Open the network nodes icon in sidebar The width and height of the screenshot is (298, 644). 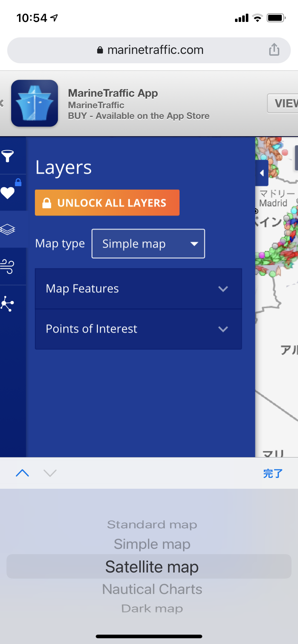[x=8, y=304]
